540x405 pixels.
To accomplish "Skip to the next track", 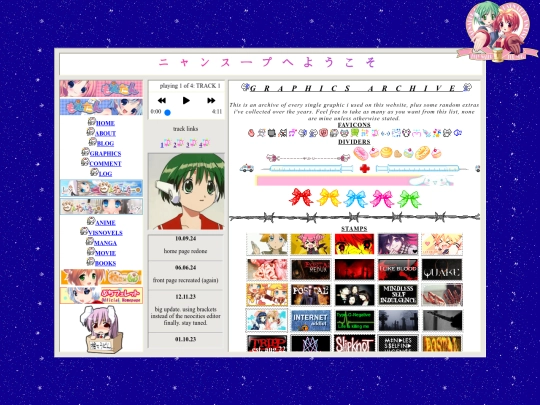I will point(211,101).
